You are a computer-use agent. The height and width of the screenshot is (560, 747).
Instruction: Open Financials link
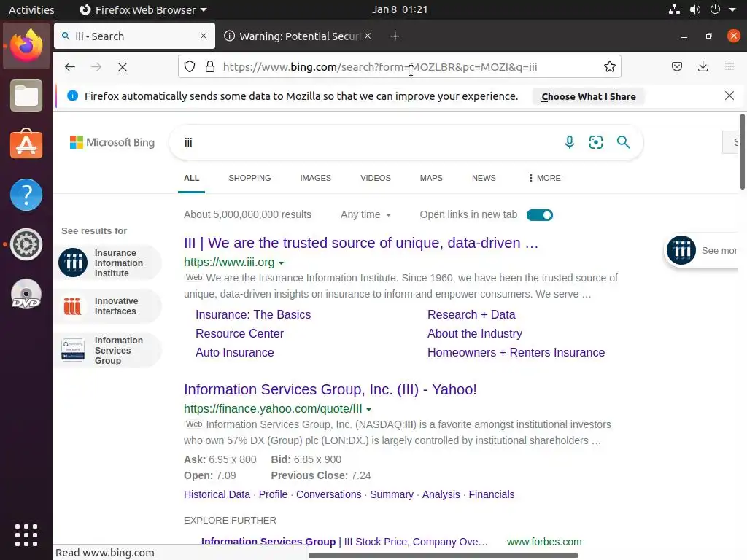[x=491, y=494]
